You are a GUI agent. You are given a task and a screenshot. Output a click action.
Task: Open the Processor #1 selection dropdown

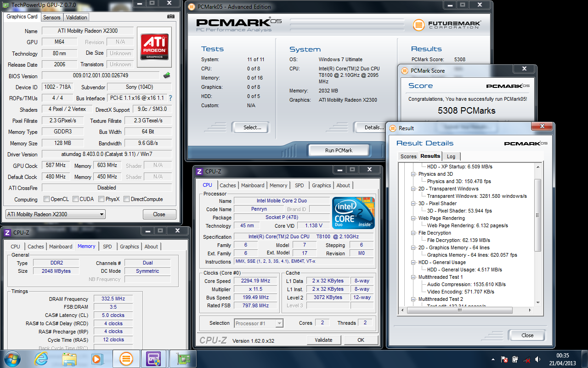pos(259,323)
